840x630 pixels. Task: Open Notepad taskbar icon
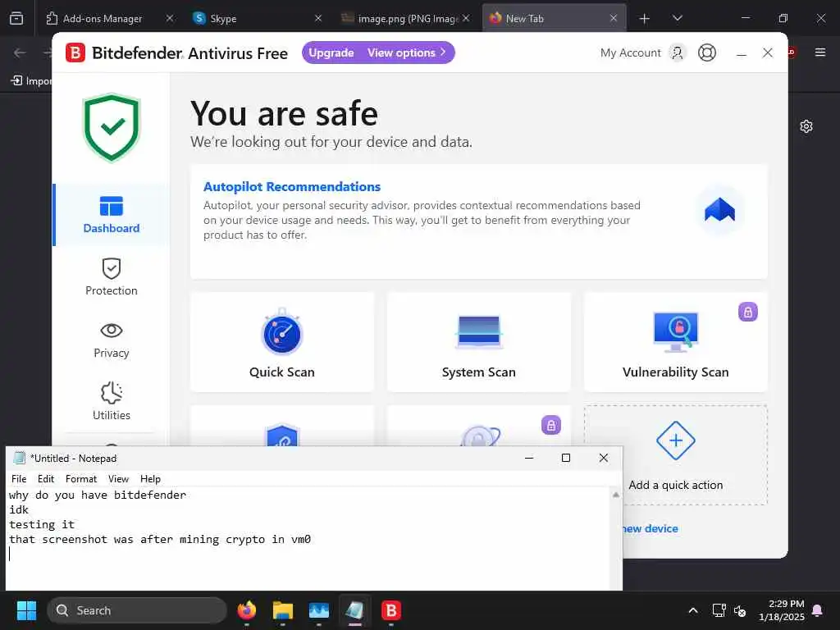(354, 610)
